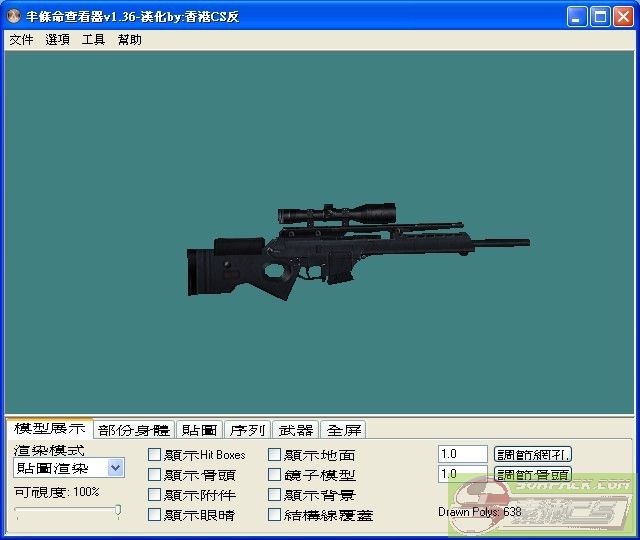Switch to the 部份身體 tab
The width and height of the screenshot is (640, 540).
pyautogui.click(x=134, y=430)
